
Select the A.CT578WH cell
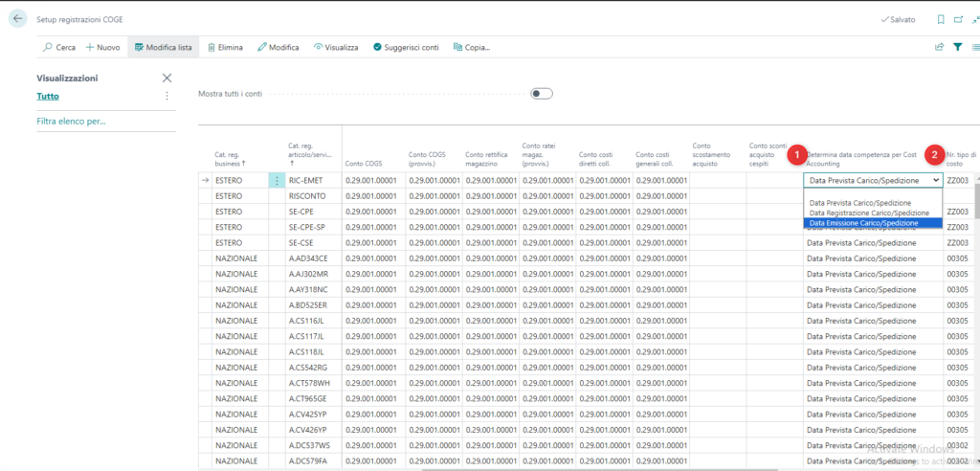[x=313, y=383]
